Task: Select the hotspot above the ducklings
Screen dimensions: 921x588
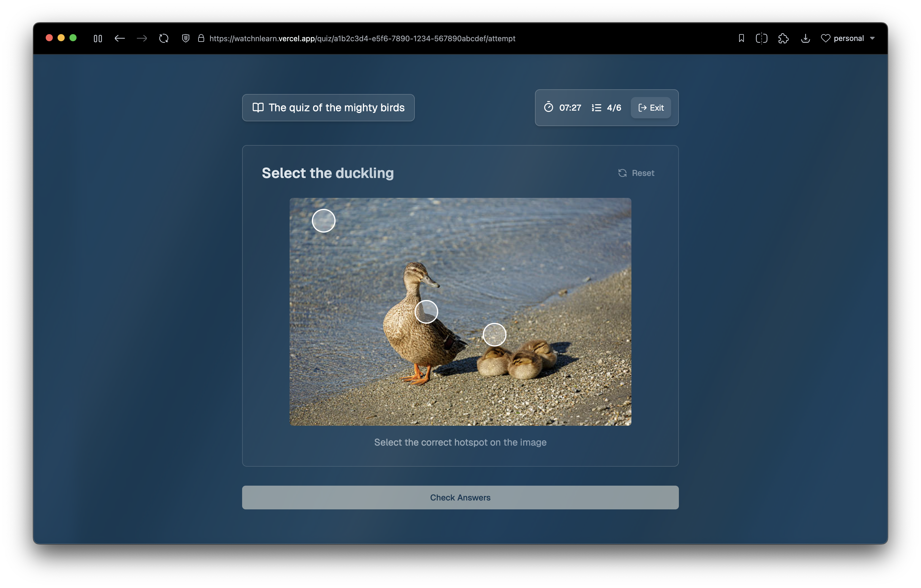Action: (x=494, y=335)
